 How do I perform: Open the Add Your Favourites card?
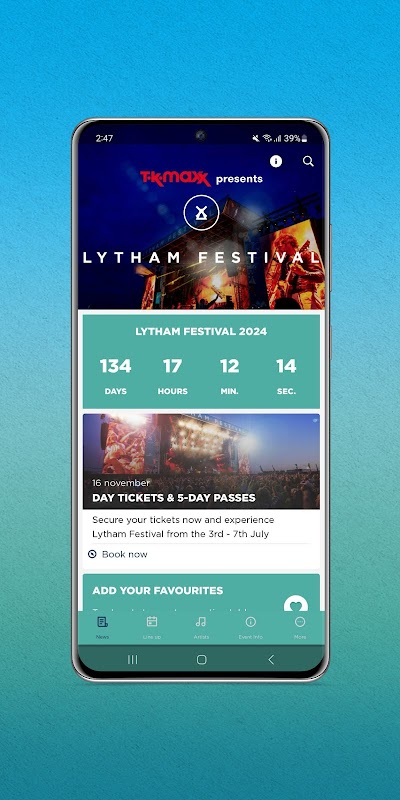(202, 592)
